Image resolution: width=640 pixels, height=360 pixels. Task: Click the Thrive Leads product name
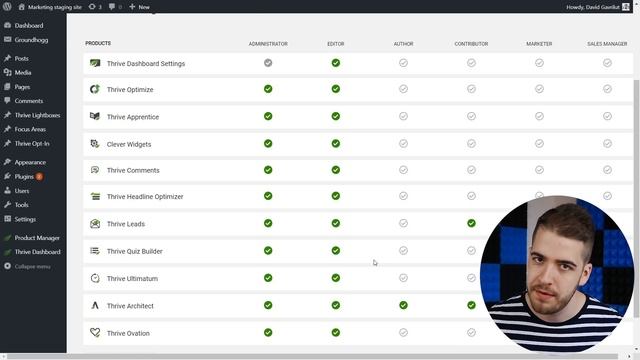(126, 224)
